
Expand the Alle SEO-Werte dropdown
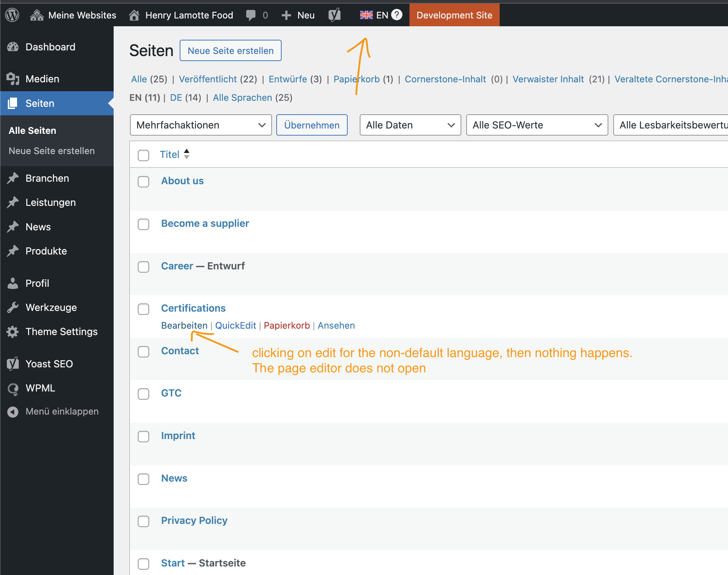(x=537, y=125)
